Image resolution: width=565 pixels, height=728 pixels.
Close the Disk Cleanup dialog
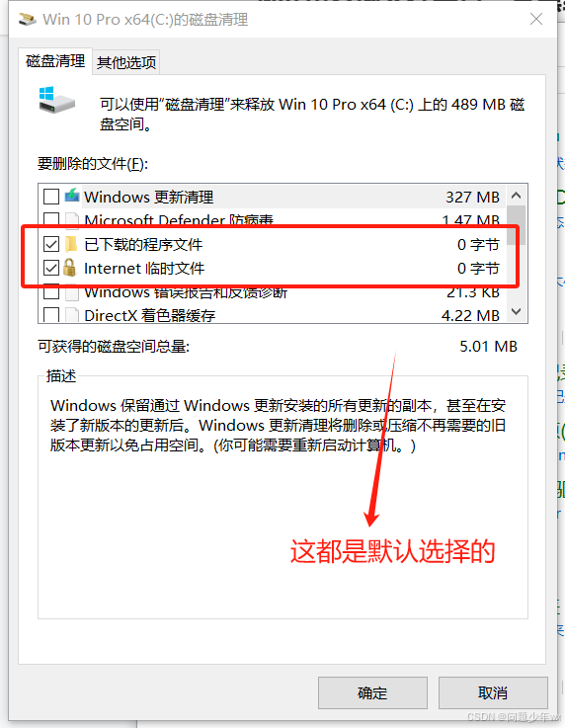coord(536,19)
